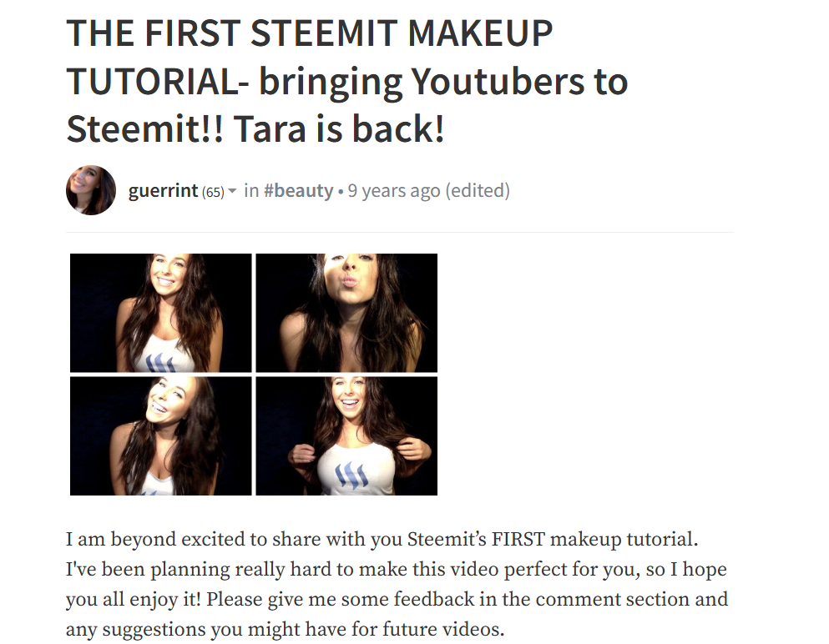Click the word 'in' before #beauty
The image size is (829, 644).
pos(251,191)
